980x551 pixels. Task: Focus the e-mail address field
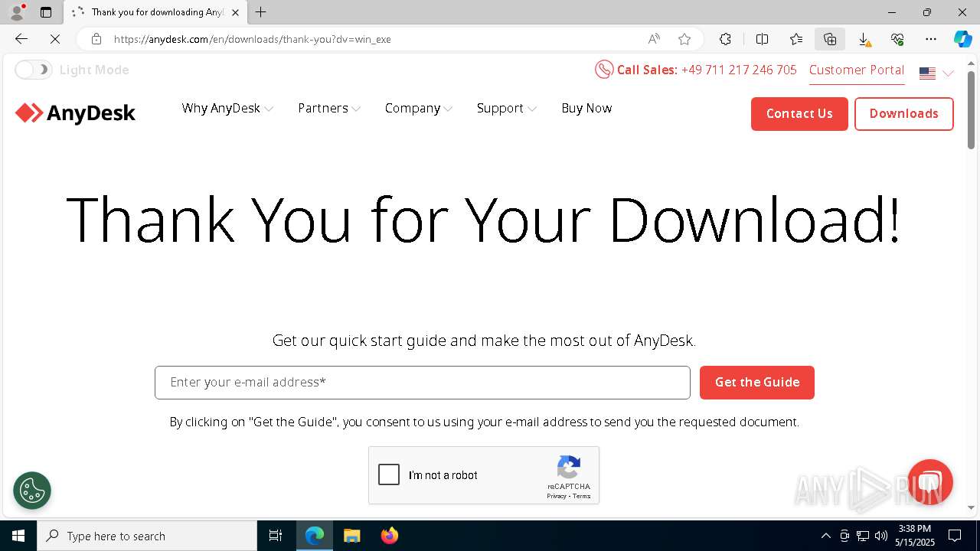point(422,382)
